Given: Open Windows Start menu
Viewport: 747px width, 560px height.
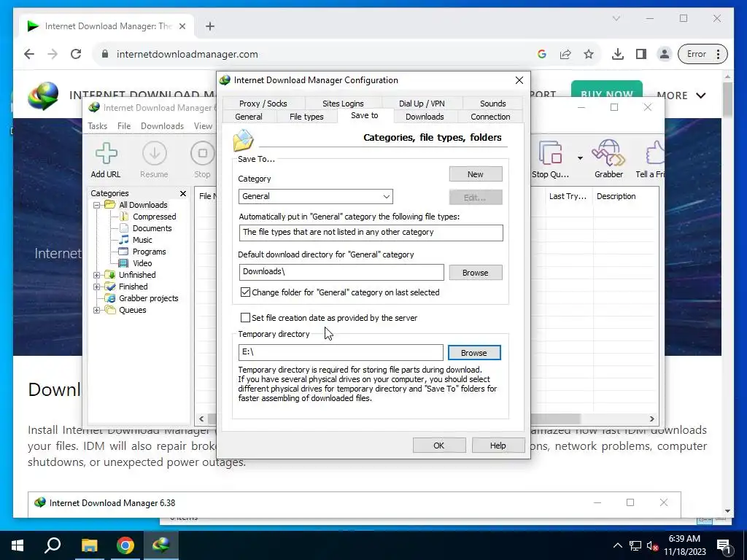Looking at the screenshot, I should 18,545.
